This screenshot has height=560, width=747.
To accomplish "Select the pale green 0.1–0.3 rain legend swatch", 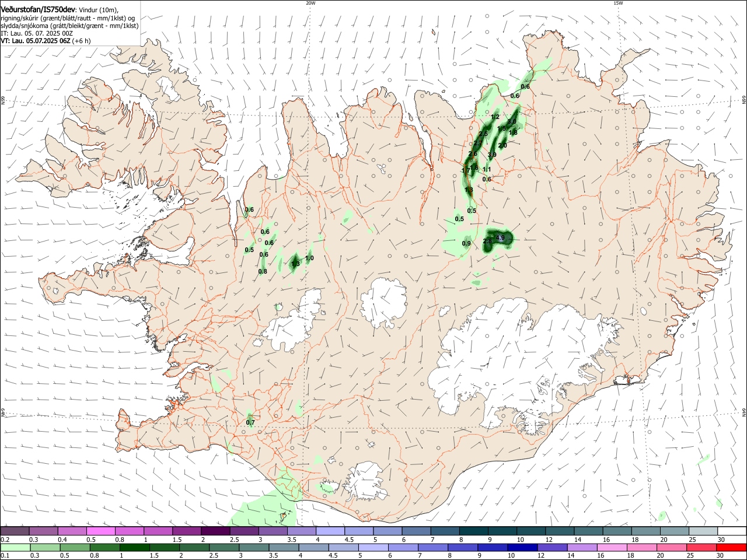I will [x=16, y=547].
